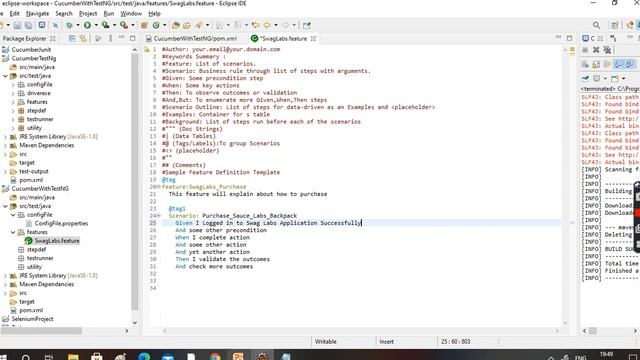Image resolution: width=640 pixels, height=360 pixels.
Task: Click the Save All toolbar icon
Action: 28,25
